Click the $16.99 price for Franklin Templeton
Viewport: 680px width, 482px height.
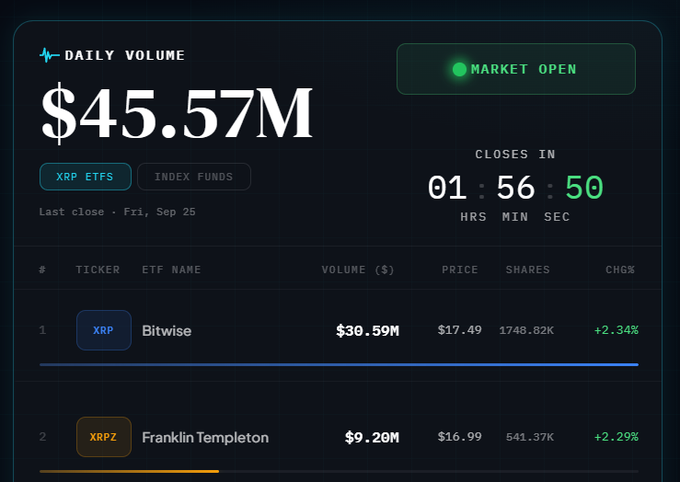click(x=460, y=436)
